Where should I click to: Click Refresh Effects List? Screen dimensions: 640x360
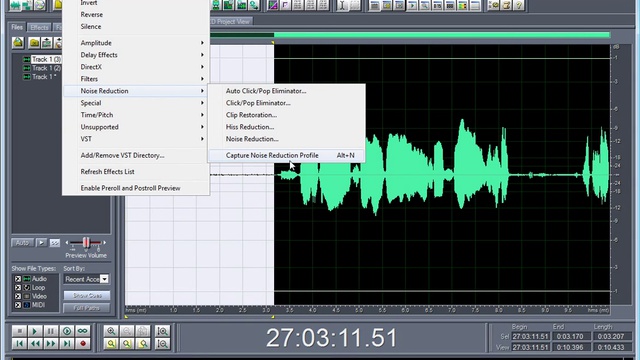click(136, 172)
